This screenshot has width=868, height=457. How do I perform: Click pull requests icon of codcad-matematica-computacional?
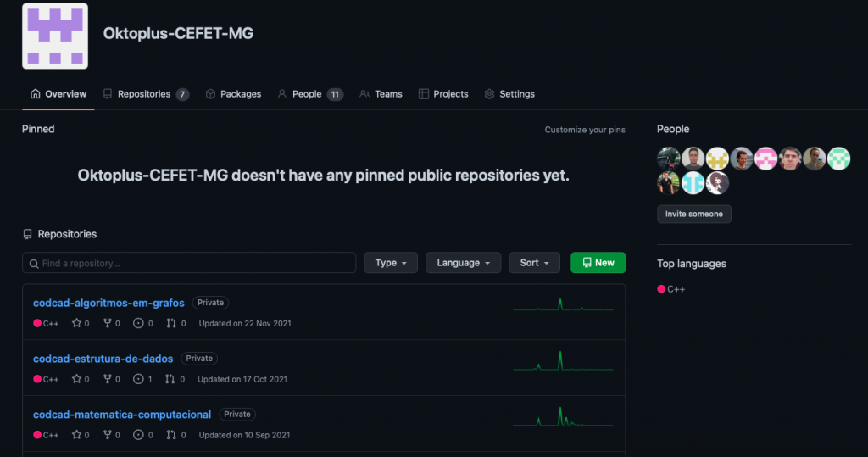171,435
